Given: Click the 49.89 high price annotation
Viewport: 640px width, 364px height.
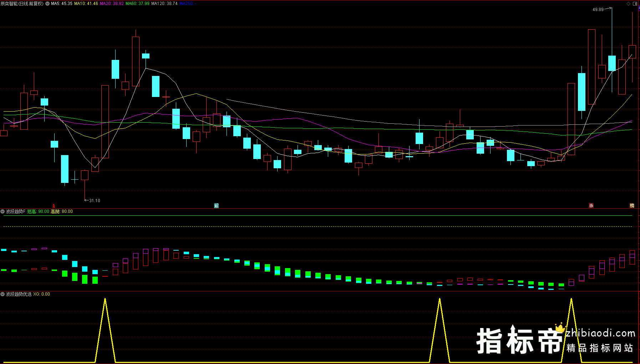Looking at the screenshot, I should tap(598, 10).
